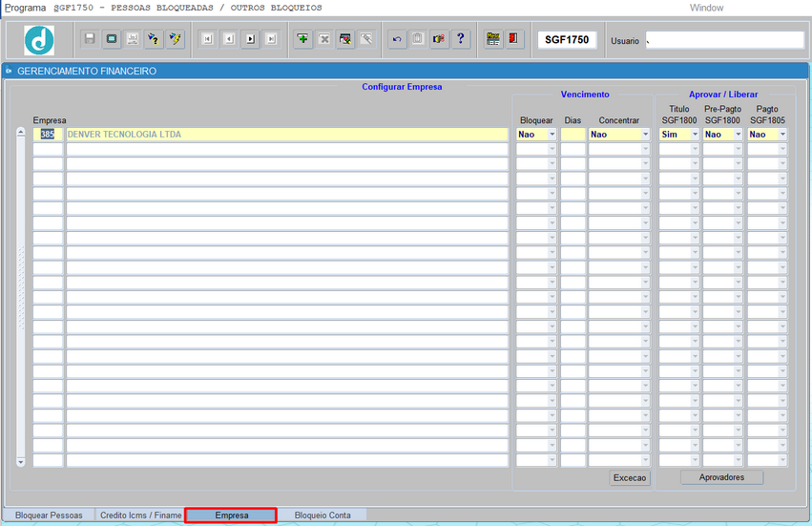Open the Bloquear dropdown for DENVER TECNOLOGIA
Image resolution: width=812 pixels, height=526 pixels.
click(552, 135)
